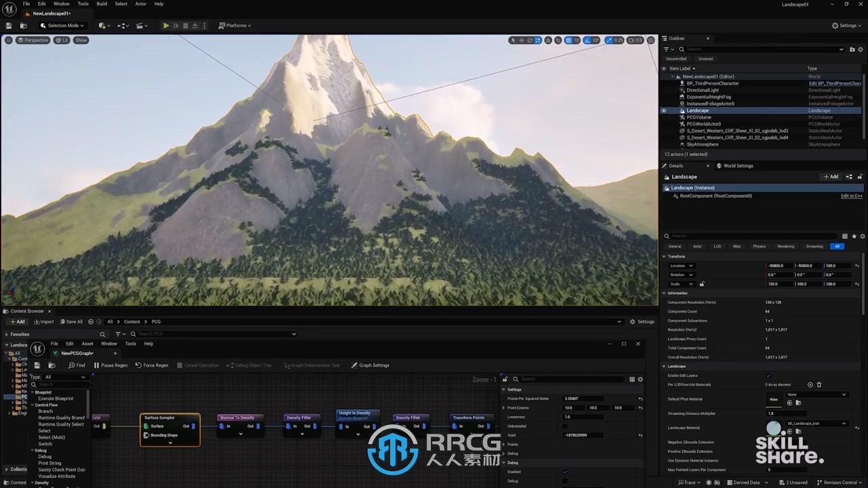Click Edit BP_ThirdPersonCharacter link
The width and height of the screenshot is (868, 488).
835,83
